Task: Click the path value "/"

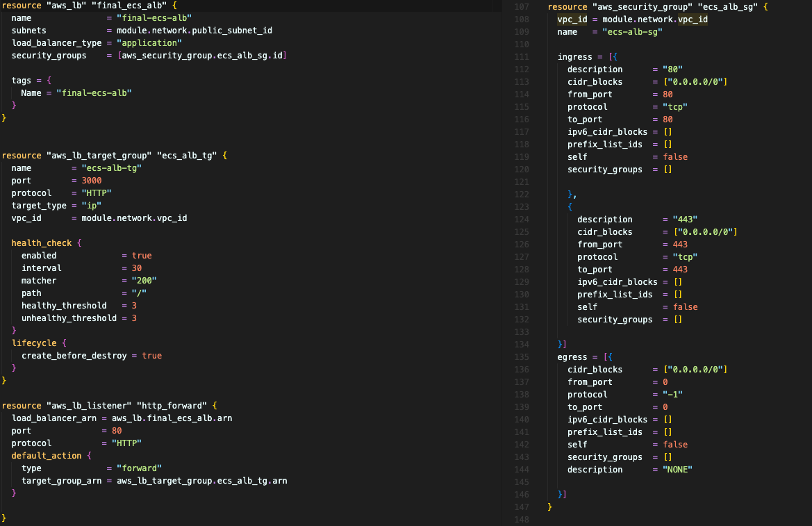Action: [x=139, y=293]
